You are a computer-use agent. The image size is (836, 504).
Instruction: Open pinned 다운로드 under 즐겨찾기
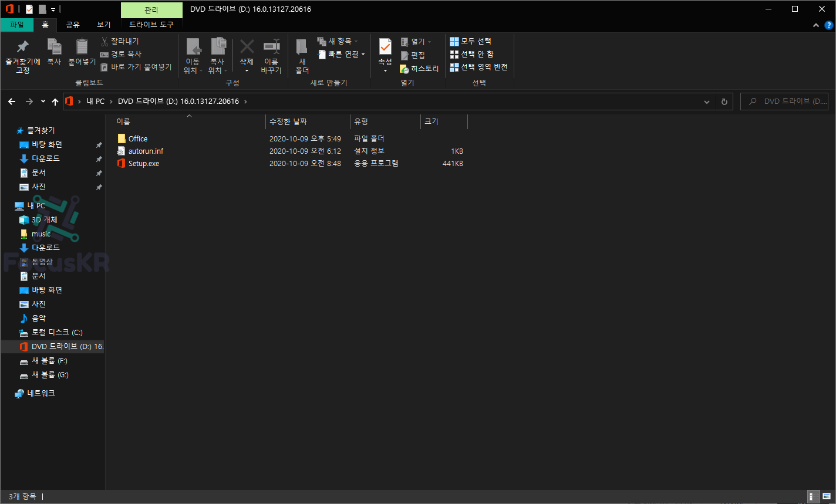[x=39, y=158]
